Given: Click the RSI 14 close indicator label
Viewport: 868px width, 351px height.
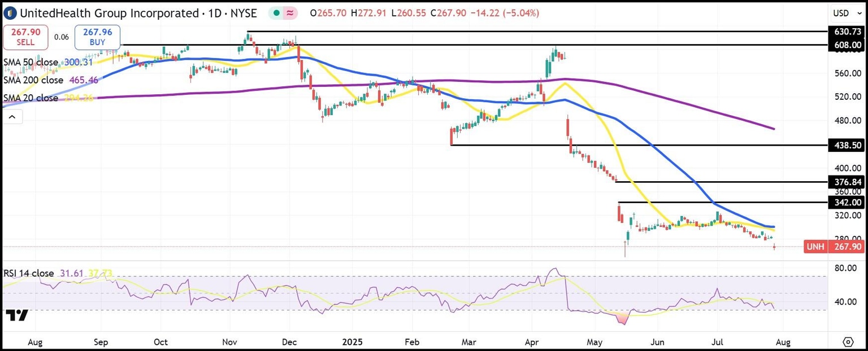Looking at the screenshot, I should [x=29, y=273].
